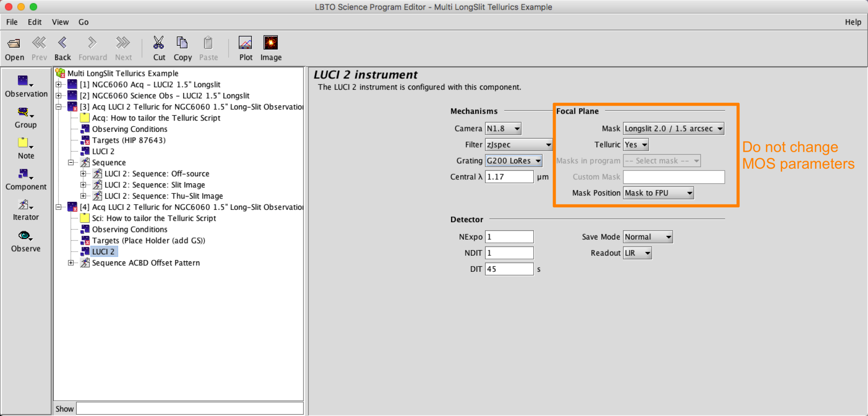Select the Multi LongSlit Tellurics Example program
This screenshot has width=868, height=416.
tap(123, 73)
